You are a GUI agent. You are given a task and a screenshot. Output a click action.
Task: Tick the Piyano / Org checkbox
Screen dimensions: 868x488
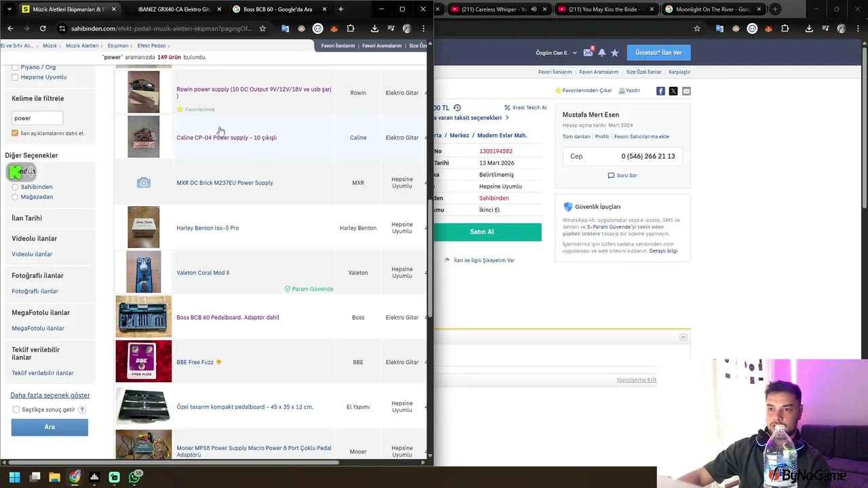point(15,67)
